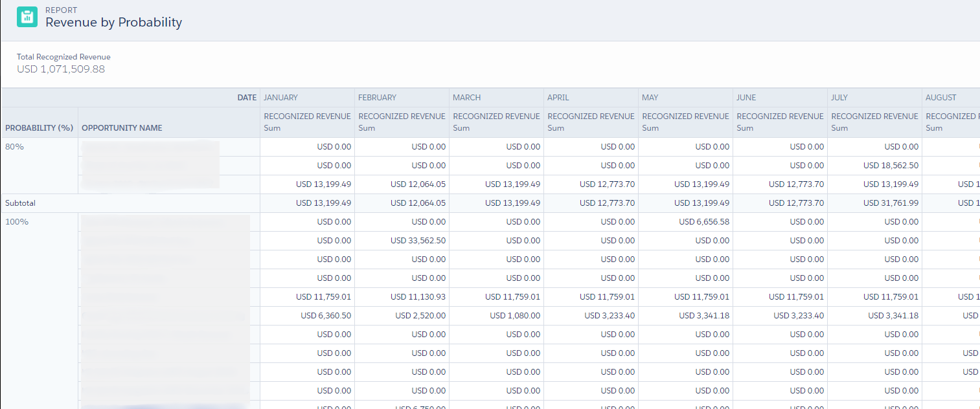The image size is (980, 409).
Task: Select the March value USD 1,080.00
Action: pos(515,316)
